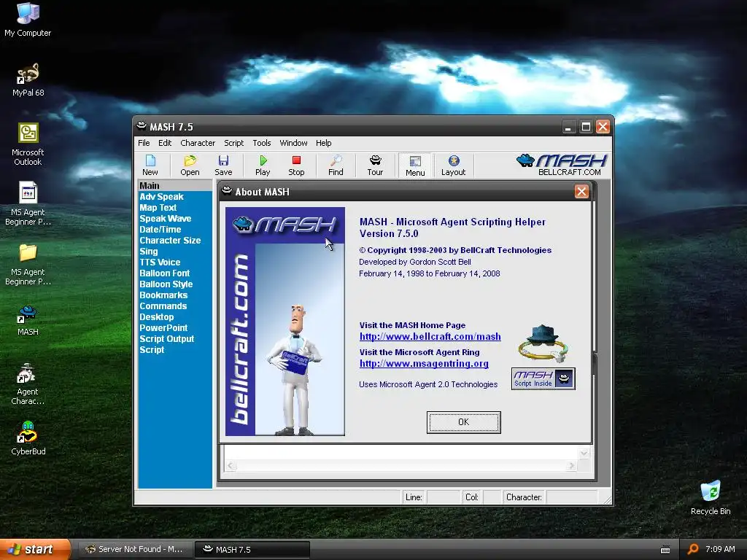Click the CyberBud desktop shortcut
The width and height of the screenshot is (747, 560).
[28, 438]
